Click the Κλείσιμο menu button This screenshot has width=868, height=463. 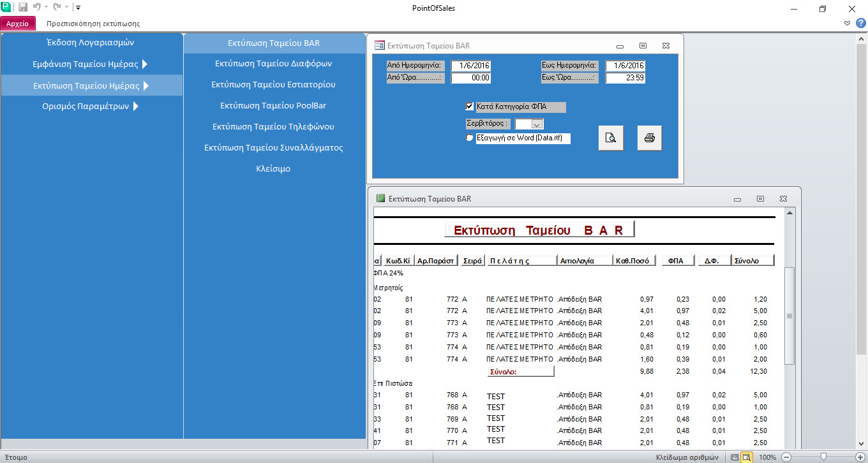273,169
